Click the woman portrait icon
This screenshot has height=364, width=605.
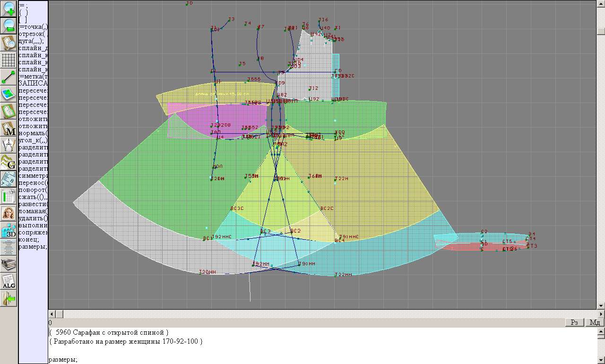pyautogui.click(x=9, y=213)
